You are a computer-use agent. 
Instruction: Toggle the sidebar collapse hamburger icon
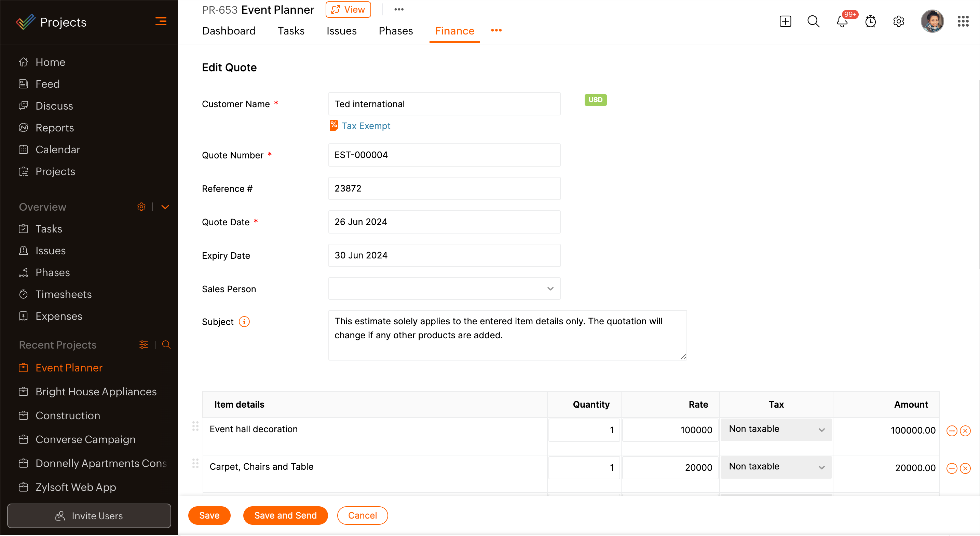point(161,21)
